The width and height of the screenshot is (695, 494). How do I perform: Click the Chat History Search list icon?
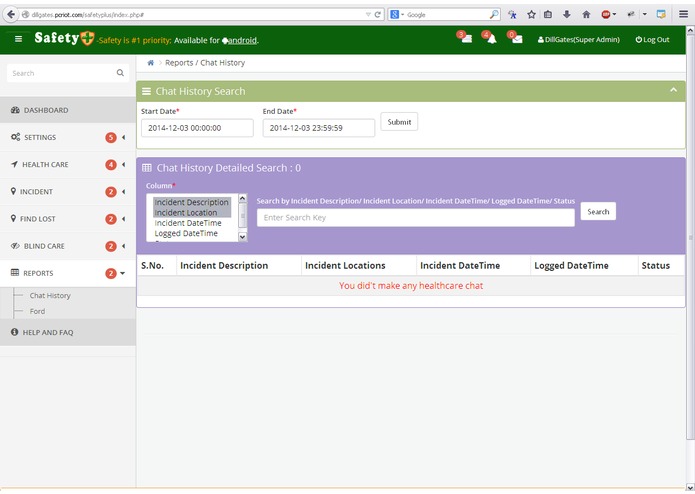[x=146, y=91]
